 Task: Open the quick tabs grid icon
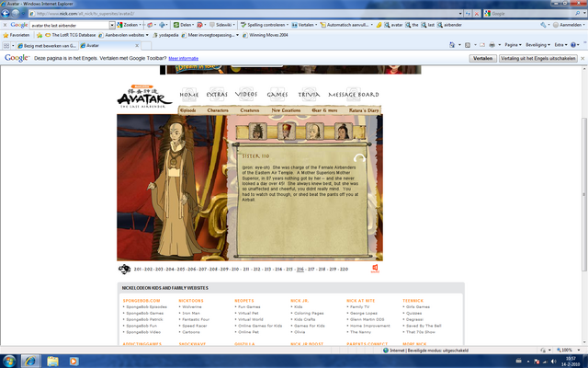(6, 45)
